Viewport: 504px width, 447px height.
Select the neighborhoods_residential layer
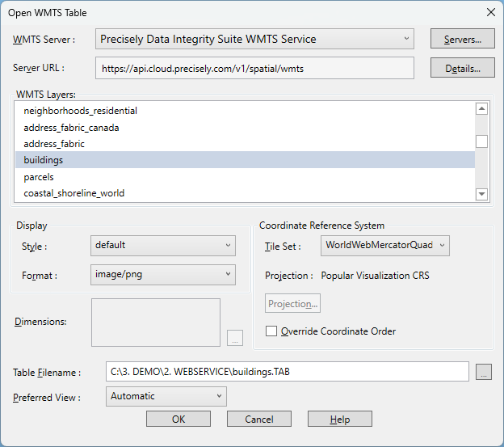tap(81, 111)
